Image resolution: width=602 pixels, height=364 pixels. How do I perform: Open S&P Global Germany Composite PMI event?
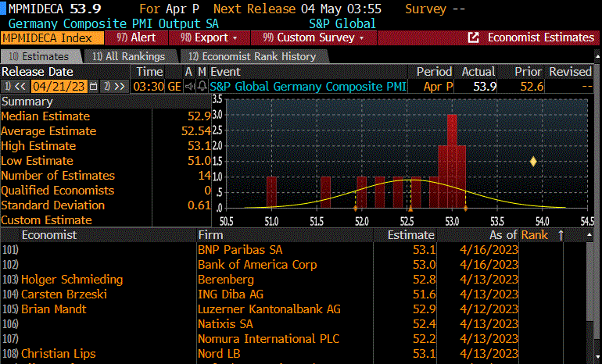click(x=308, y=86)
